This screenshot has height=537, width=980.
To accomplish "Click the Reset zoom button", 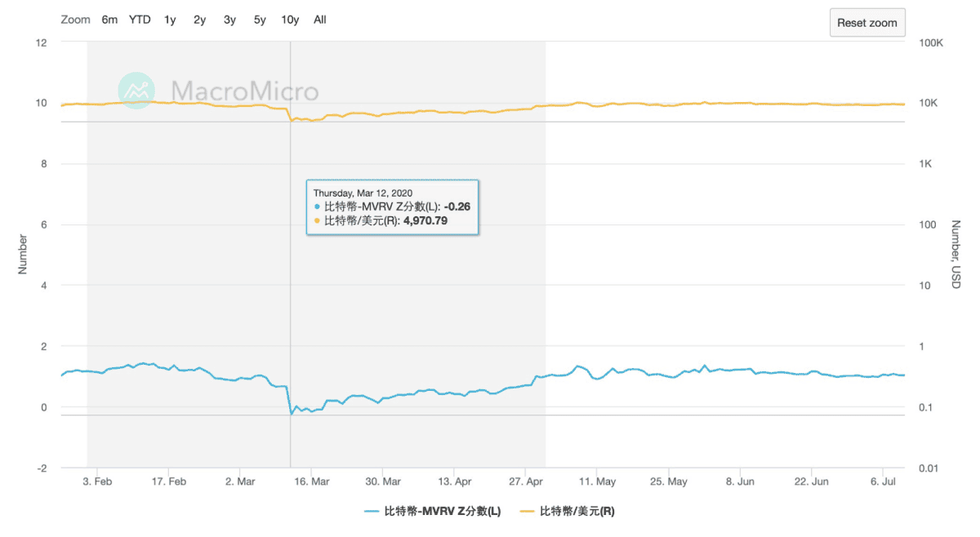I will [867, 22].
